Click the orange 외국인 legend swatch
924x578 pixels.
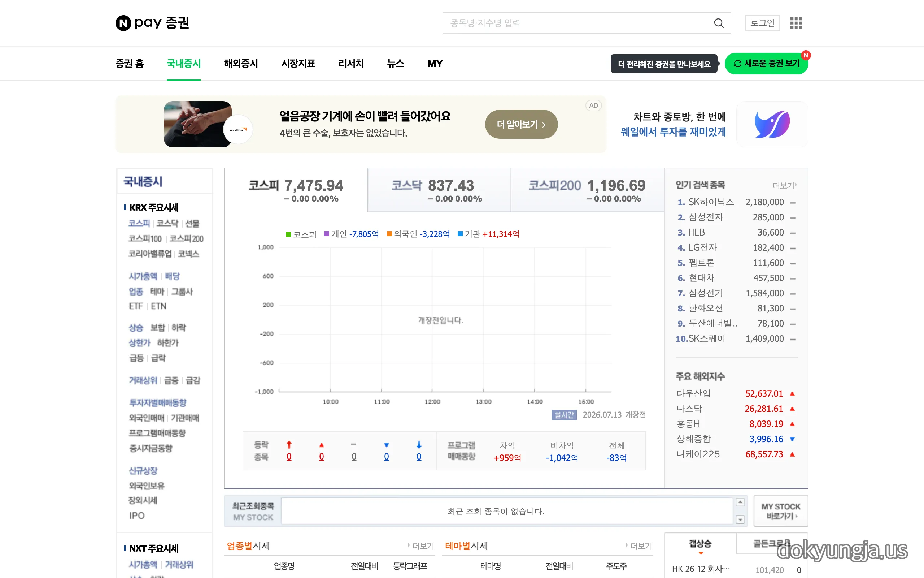coord(389,234)
